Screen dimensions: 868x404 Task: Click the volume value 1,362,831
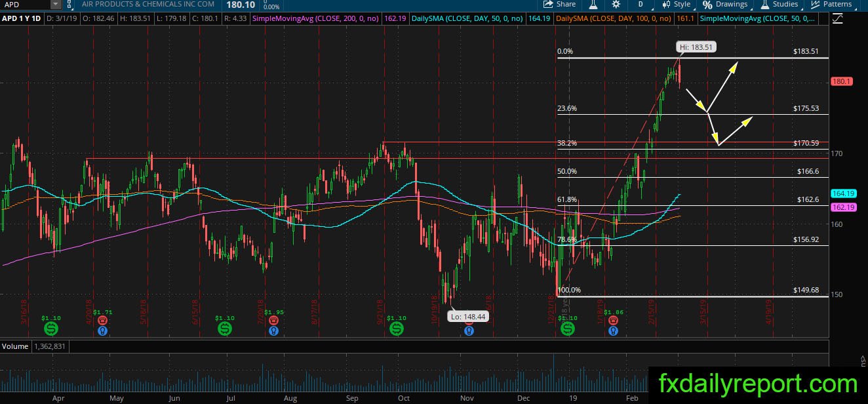click(x=49, y=346)
